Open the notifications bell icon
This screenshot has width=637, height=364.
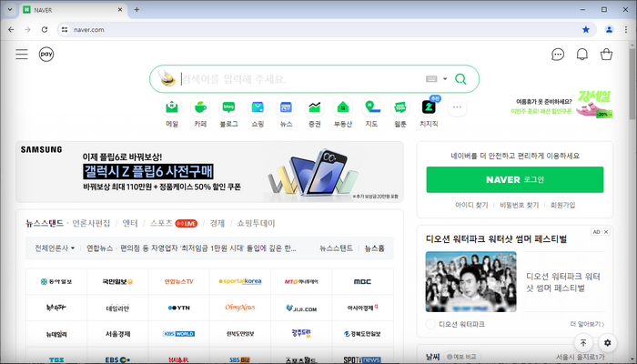click(x=582, y=55)
